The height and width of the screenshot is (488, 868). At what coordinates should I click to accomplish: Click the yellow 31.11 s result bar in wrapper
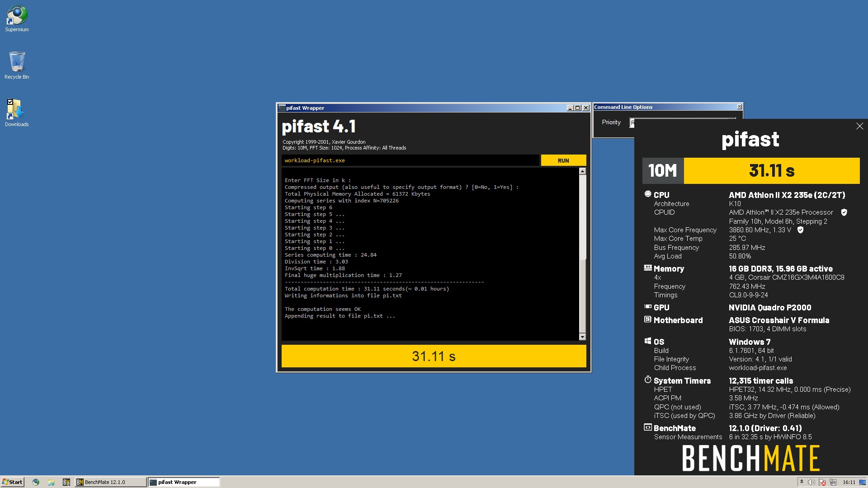point(434,356)
